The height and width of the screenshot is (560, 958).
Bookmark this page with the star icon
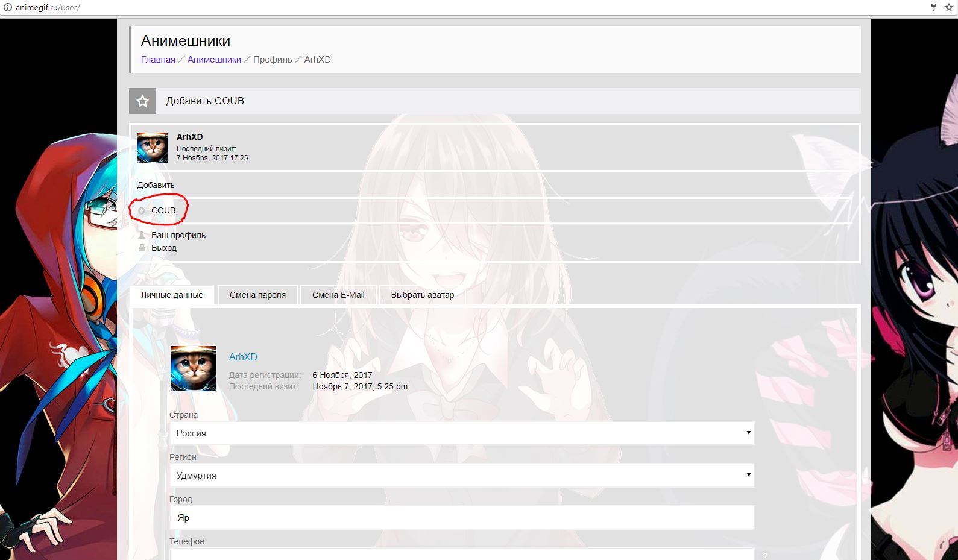(948, 8)
